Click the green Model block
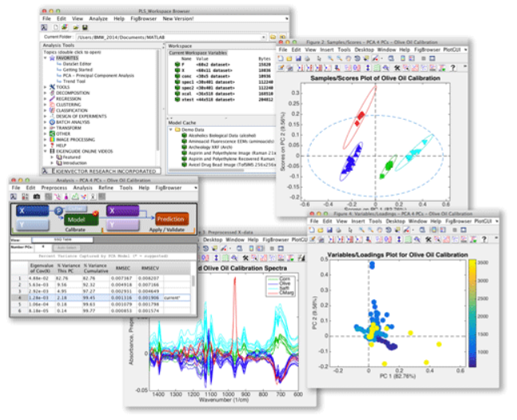The width and height of the screenshot is (517, 420). [81, 220]
